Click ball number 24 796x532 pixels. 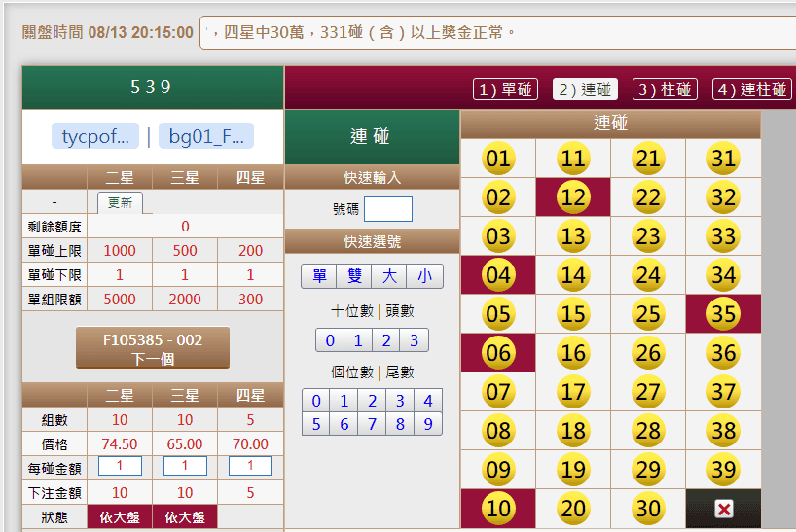tap(648, 275)
